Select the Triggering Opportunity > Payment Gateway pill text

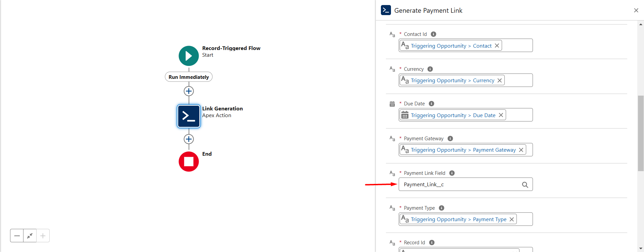(463, 150)
